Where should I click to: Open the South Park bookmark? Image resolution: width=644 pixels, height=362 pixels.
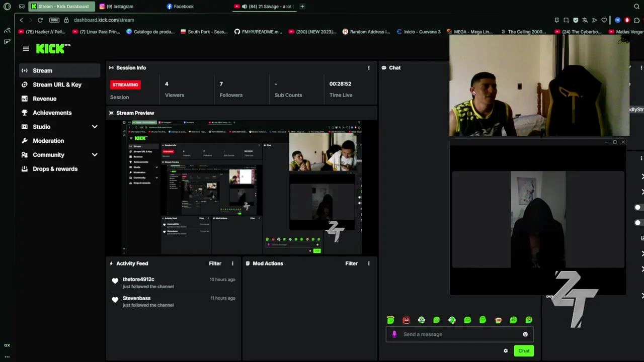click(204, 32)
